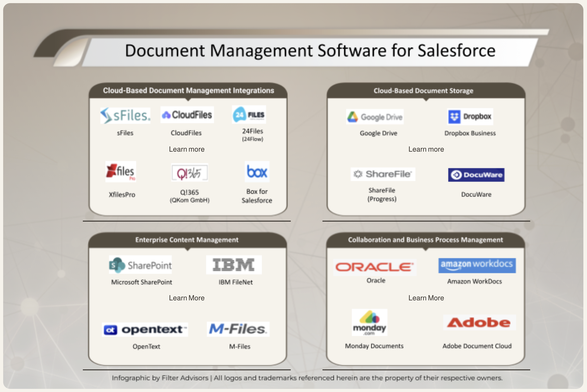Open Learn More under Enterprise Content Management
The height and width of the screenshot is (392, 587).
click(x=187, y=298)
